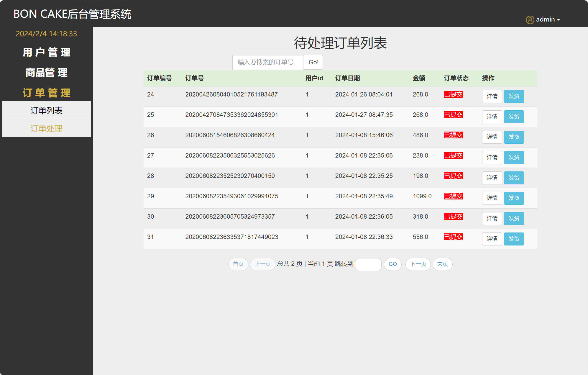
Task: Click 发货 for order 25
Action: (x=514, y=117)
